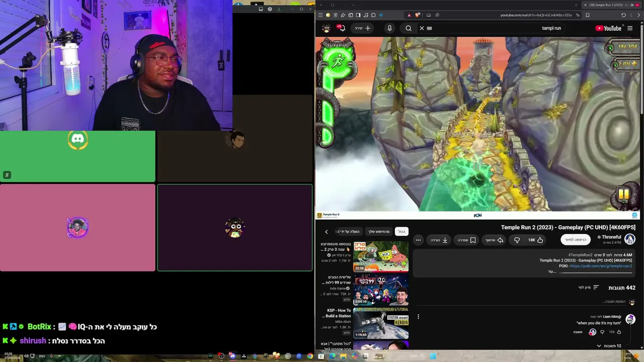Subscribe to the Throneful channel
Image resolution: width=644 pixels, height=362 pixels.
pyautogui.click(x=576, y=240)
